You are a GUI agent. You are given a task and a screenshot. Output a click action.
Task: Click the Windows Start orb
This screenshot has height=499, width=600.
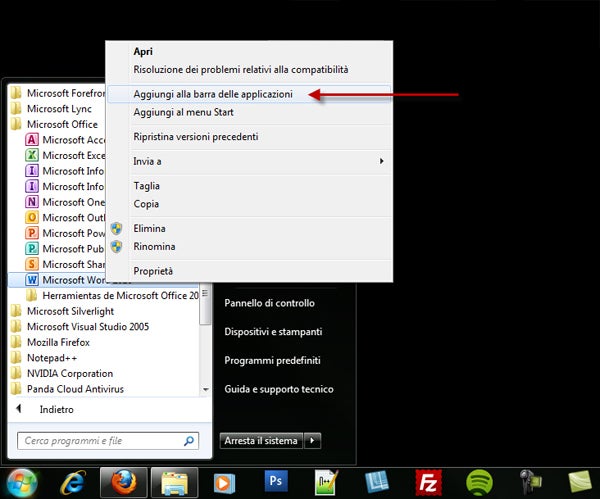(23, 481)
